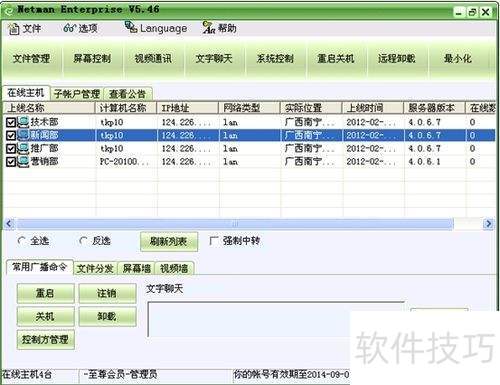
Task: Click the 文件 menu icon
Action: tap(14, 29)
